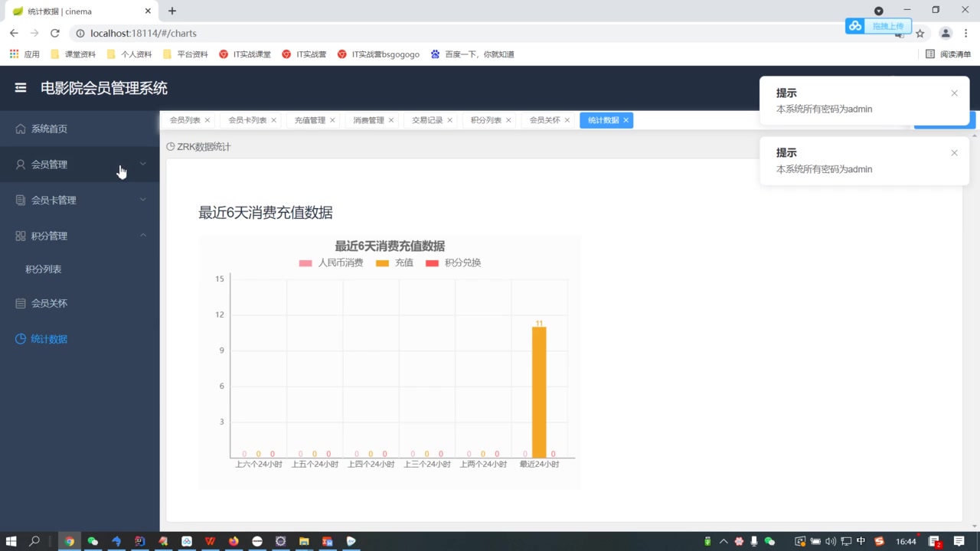Switch to the 会员列表 tab
The image size is (980, 551).
pyautogui.click(x=185, y=120)
